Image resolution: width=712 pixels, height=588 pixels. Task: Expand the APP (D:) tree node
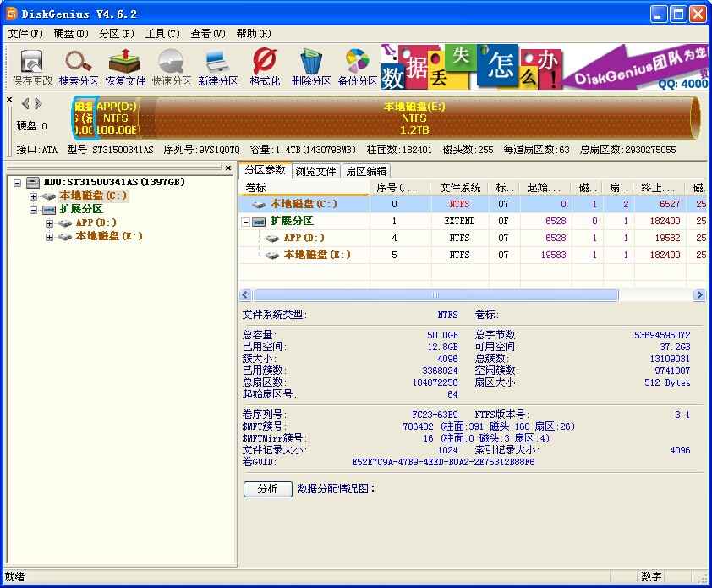click(x=49, y=223)
